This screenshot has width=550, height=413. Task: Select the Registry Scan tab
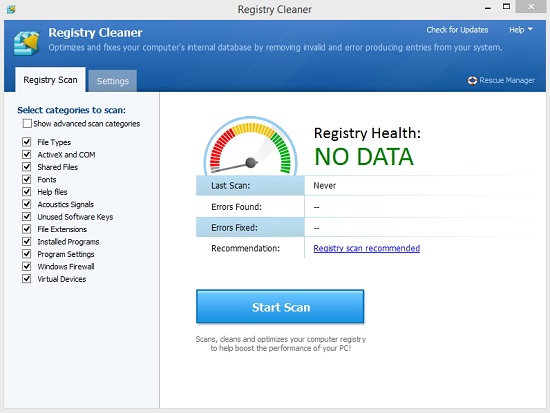click(50, 80)
